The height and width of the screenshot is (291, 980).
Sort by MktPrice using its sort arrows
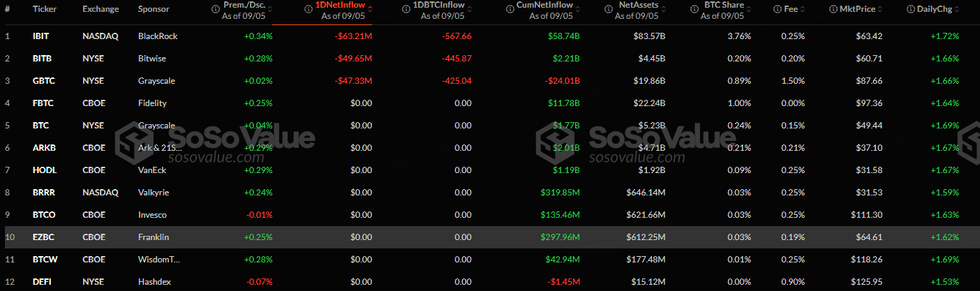(881, 9)
